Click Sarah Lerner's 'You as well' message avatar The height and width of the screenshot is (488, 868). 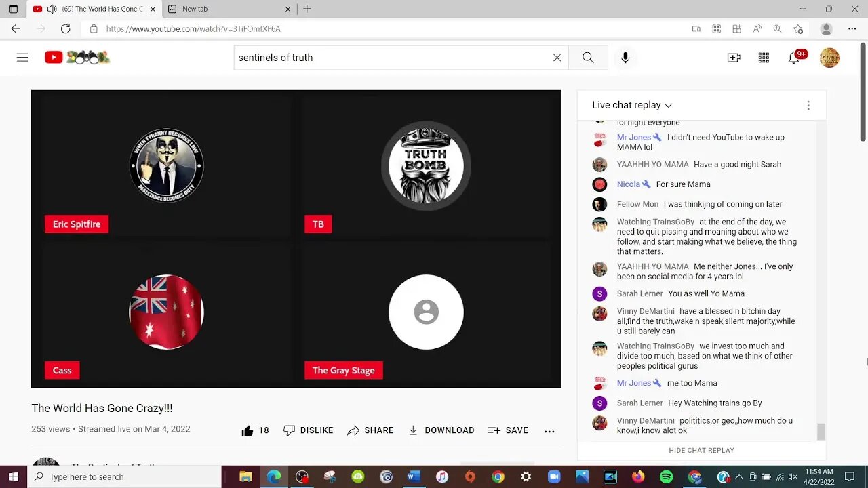click(x=599, y=293)
